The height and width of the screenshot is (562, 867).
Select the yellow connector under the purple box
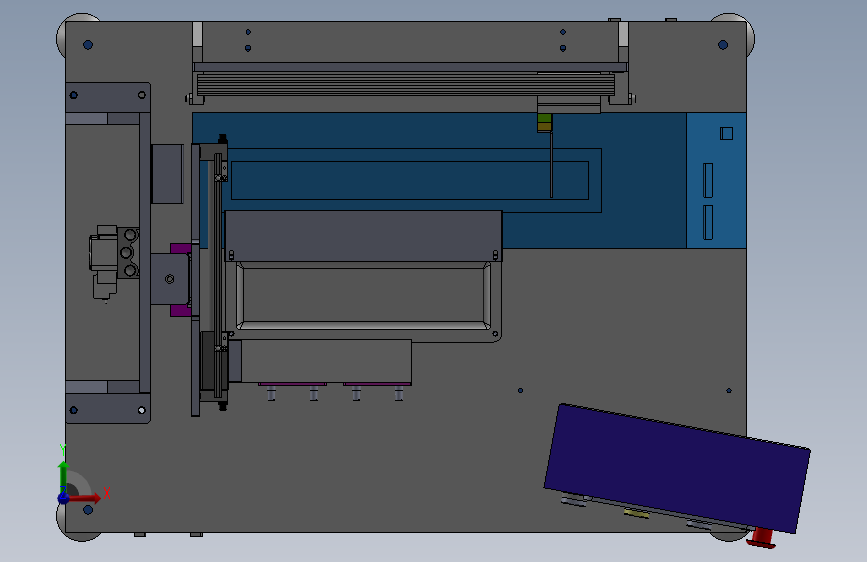coord(636,514)
